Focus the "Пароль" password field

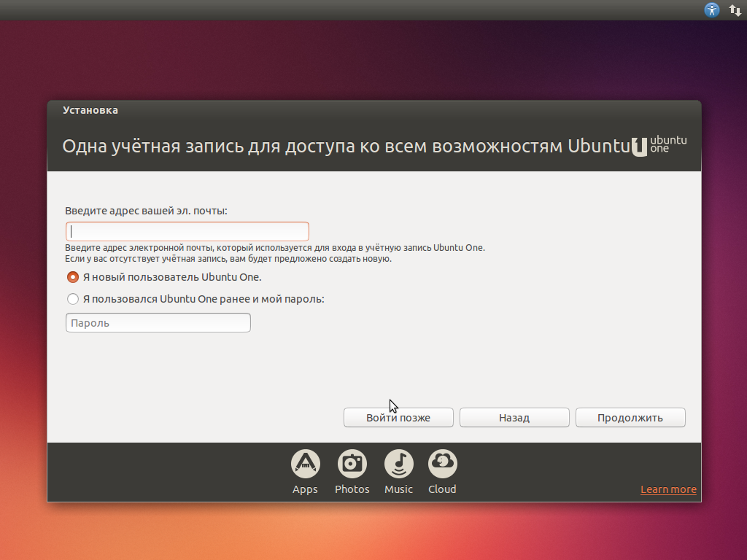click(x=158, y=323)
